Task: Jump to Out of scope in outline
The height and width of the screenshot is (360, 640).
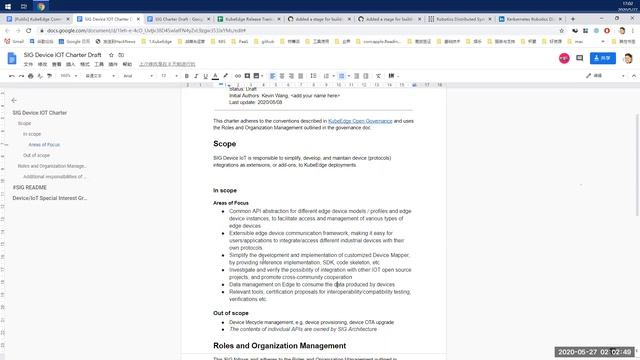Action: [x=36, y=155]
